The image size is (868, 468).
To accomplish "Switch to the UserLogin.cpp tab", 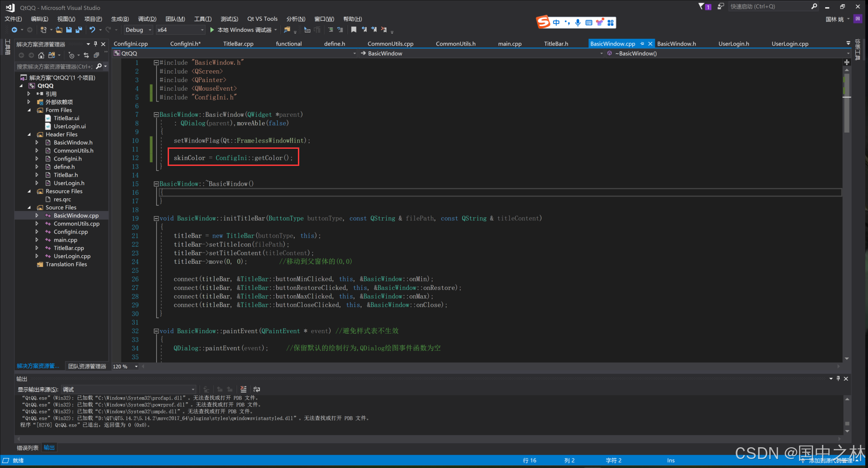I will (x=790, y=44).
